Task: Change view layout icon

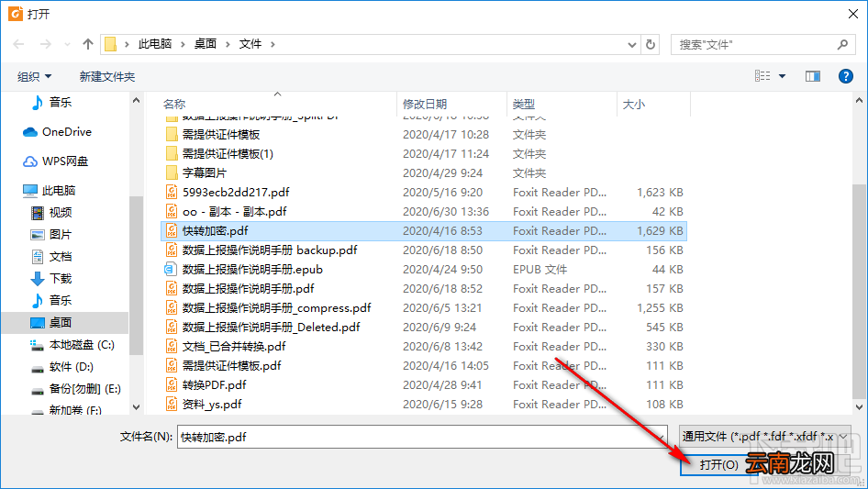Action: pos(762,76)
